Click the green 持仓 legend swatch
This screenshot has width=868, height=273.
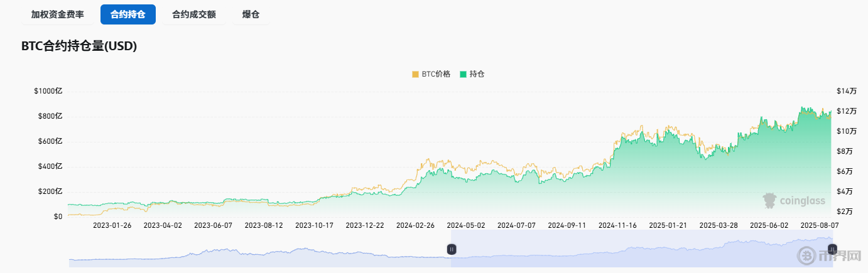pos(463,74)
